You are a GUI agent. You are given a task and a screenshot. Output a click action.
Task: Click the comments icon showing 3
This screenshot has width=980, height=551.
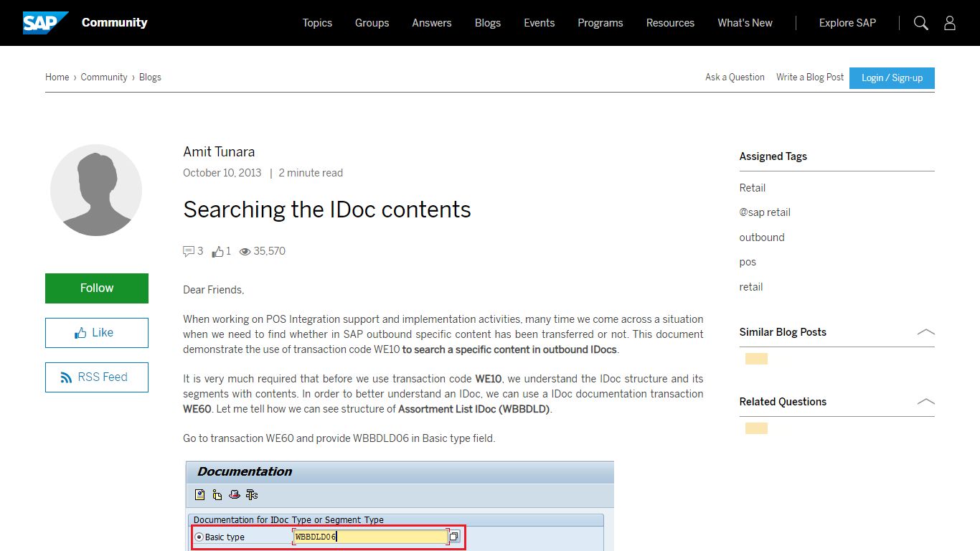(189, 251)
